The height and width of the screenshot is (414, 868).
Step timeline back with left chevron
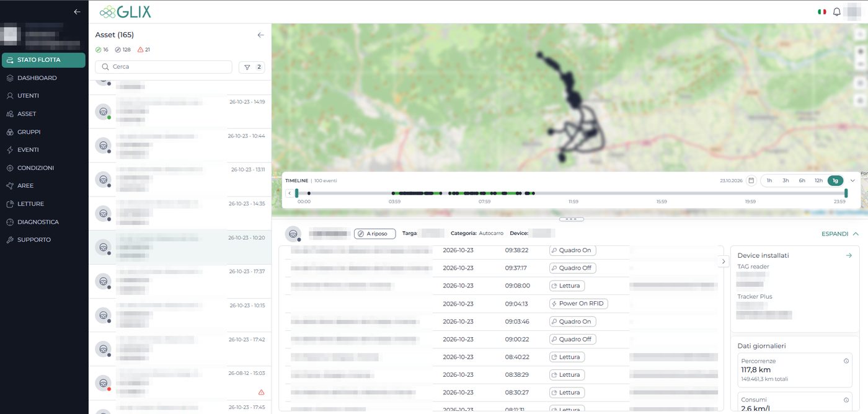pos(290,193)
